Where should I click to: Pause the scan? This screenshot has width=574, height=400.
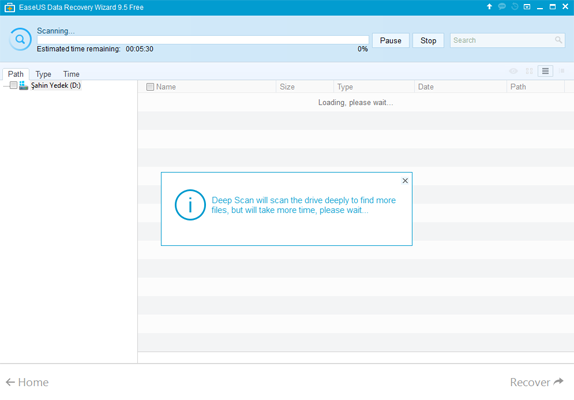(x=391, y=40)
